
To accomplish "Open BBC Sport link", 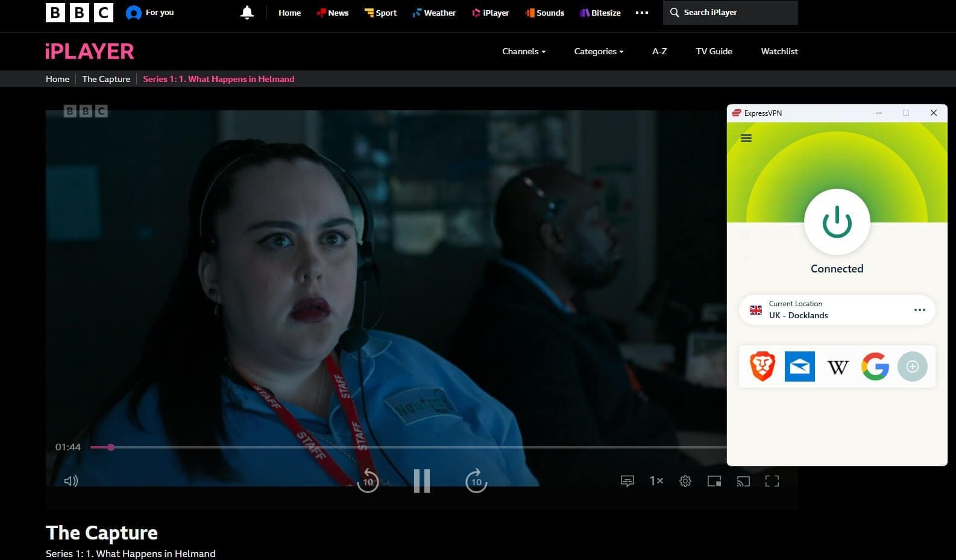I will [x=380, y=13].
